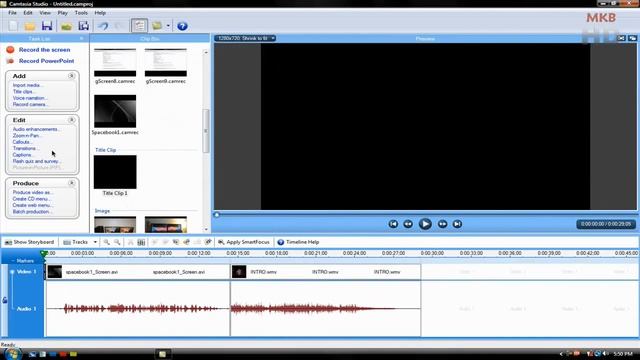Click Produce video as link
This screenshot has height=360, width=640.
point(32,193)
